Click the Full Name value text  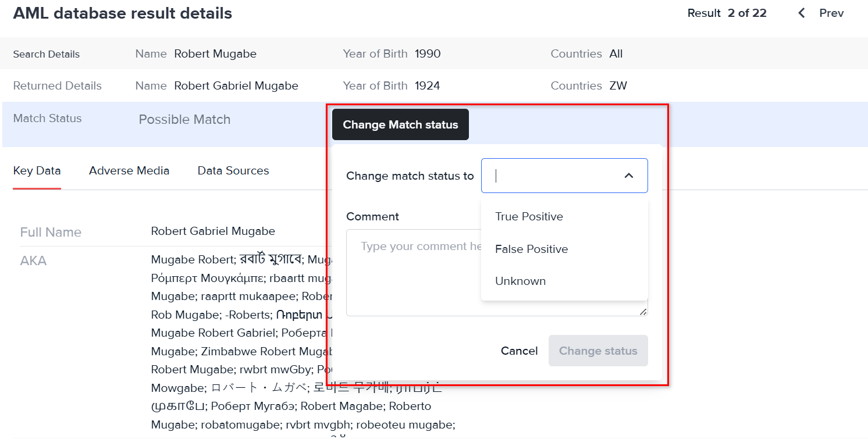click(213, 231)
